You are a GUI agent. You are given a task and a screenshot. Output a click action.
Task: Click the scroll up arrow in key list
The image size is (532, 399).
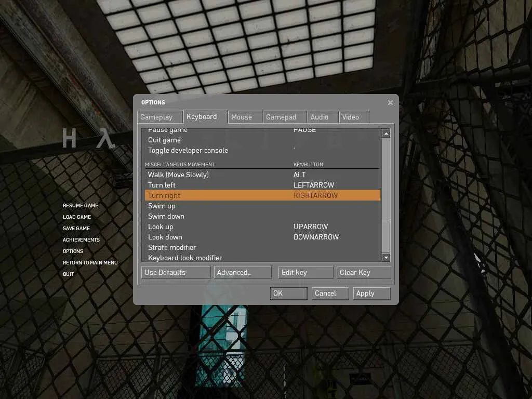pos(386,134)
